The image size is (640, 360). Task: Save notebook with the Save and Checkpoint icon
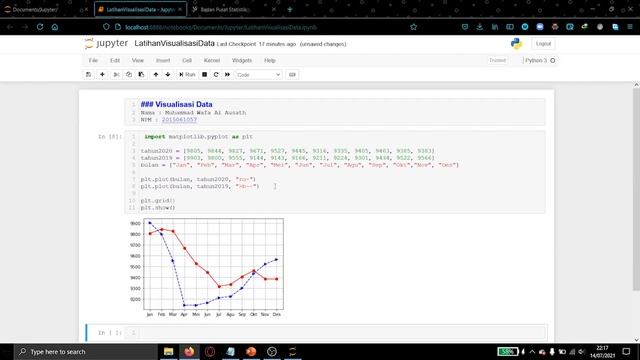coord(88,75)
